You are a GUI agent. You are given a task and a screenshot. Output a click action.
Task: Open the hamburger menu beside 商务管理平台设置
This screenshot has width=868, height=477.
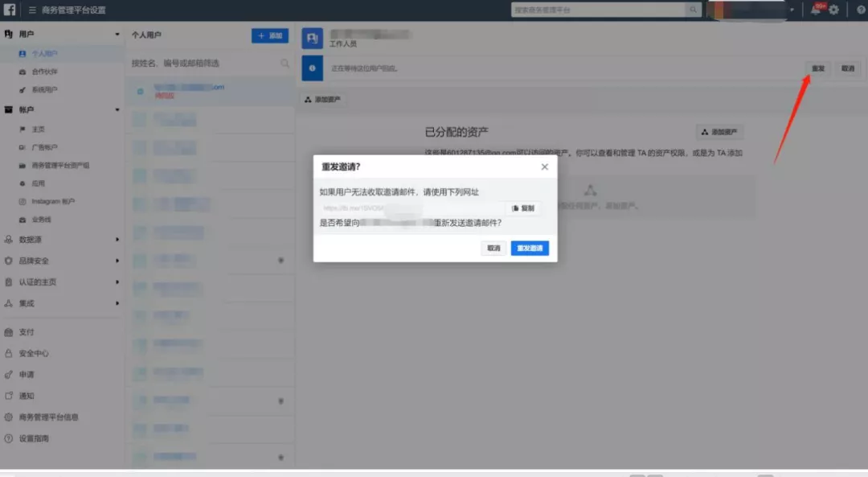click(x=32, y=10)
